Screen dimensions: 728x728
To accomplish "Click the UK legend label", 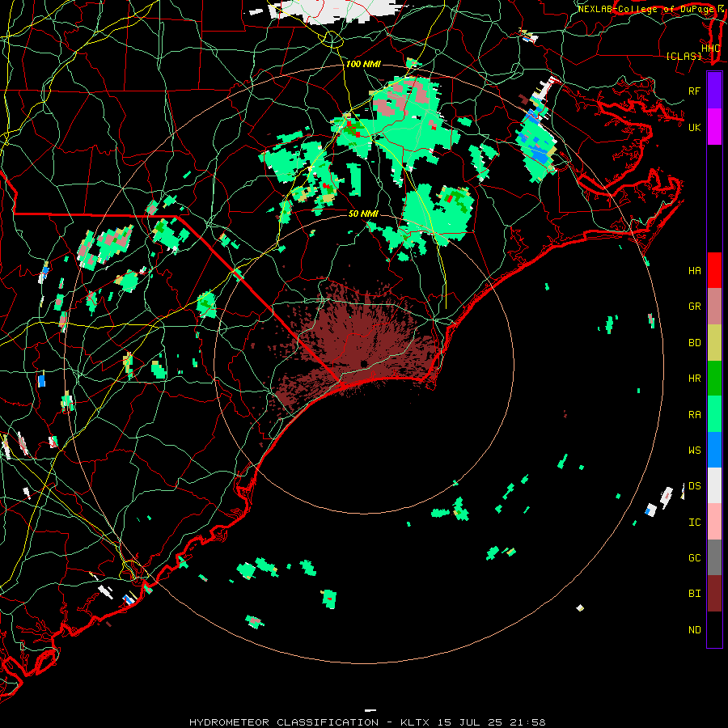I will point(694,127).
